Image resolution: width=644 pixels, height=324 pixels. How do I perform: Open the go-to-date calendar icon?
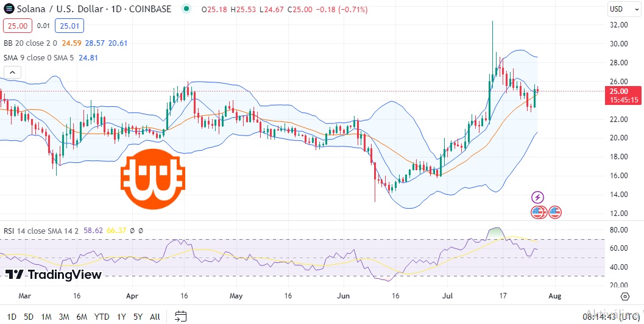181,316
